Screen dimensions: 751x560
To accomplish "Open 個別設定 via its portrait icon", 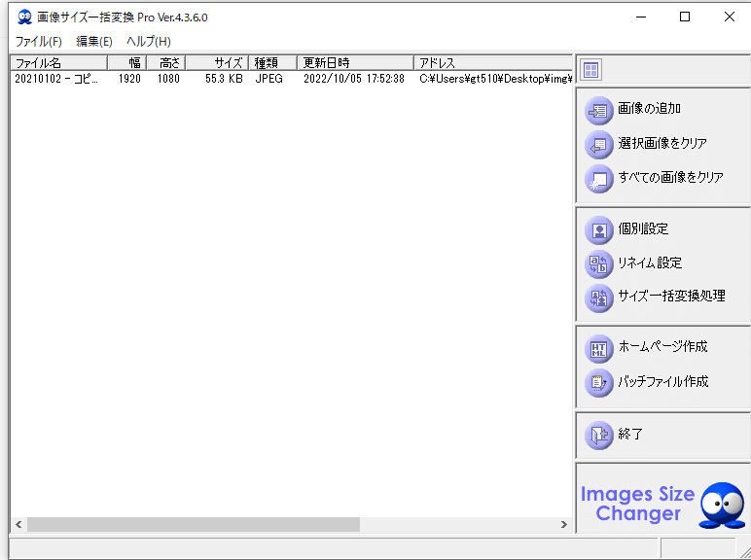I will pyautogui.click(x=598, y=230).
